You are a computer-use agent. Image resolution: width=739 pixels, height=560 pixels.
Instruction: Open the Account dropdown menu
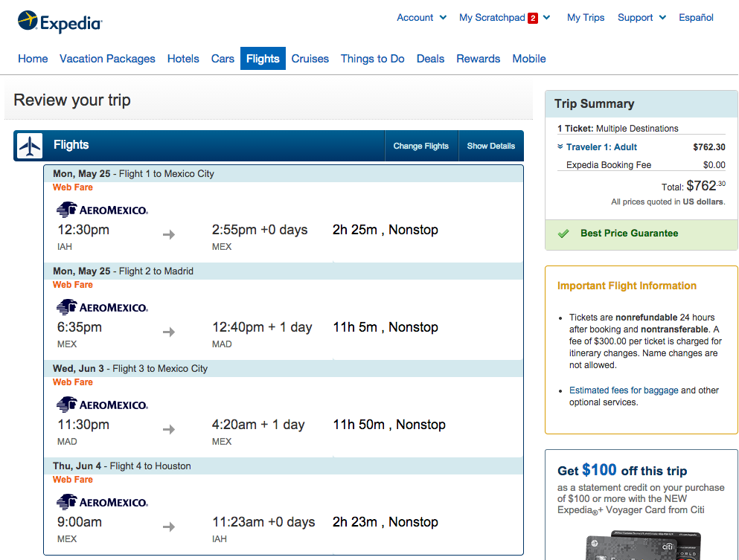pyautogui.click(x=421, y=17)
